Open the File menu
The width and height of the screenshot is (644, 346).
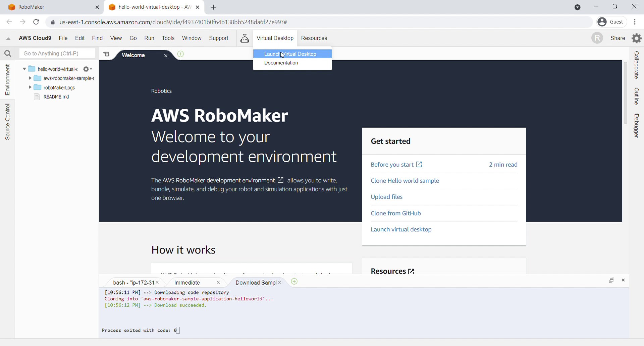63,38
